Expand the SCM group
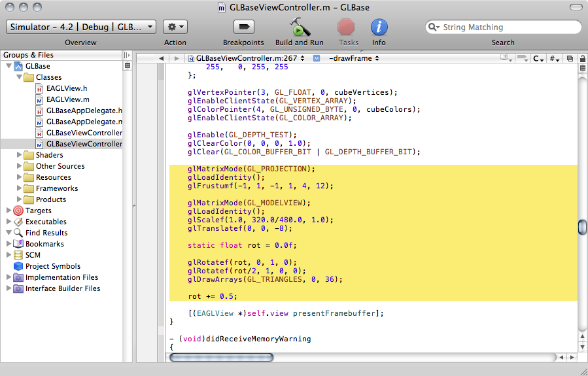Screen dimensions: 588x376 coord(9,255)
